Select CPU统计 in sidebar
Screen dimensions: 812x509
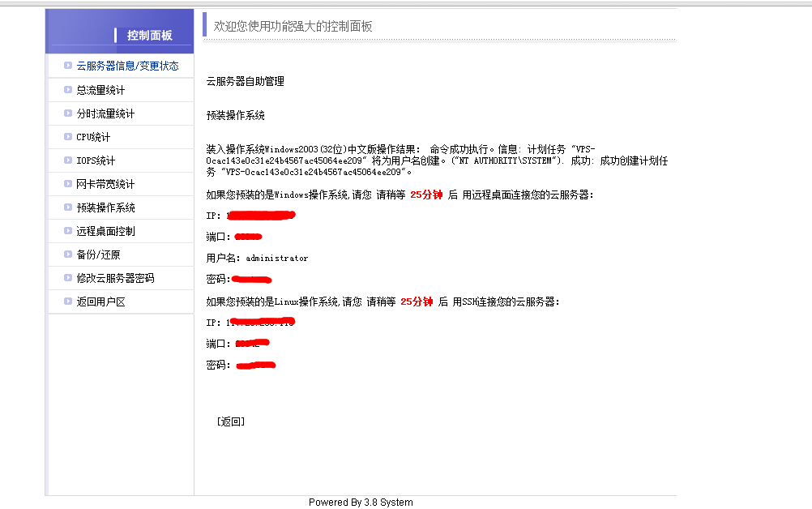pyautogui.click(x=93, y=137)
